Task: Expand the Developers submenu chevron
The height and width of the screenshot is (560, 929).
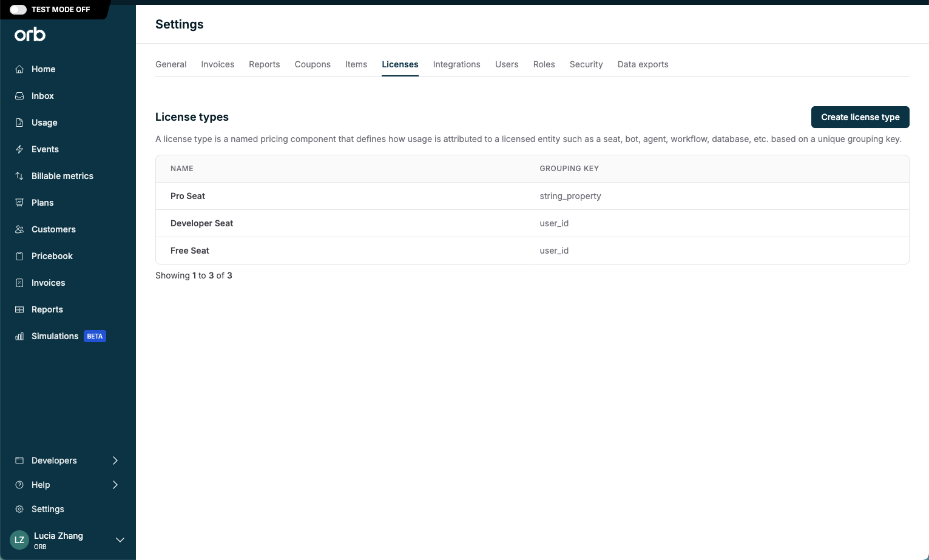Action: pos(115,460)
